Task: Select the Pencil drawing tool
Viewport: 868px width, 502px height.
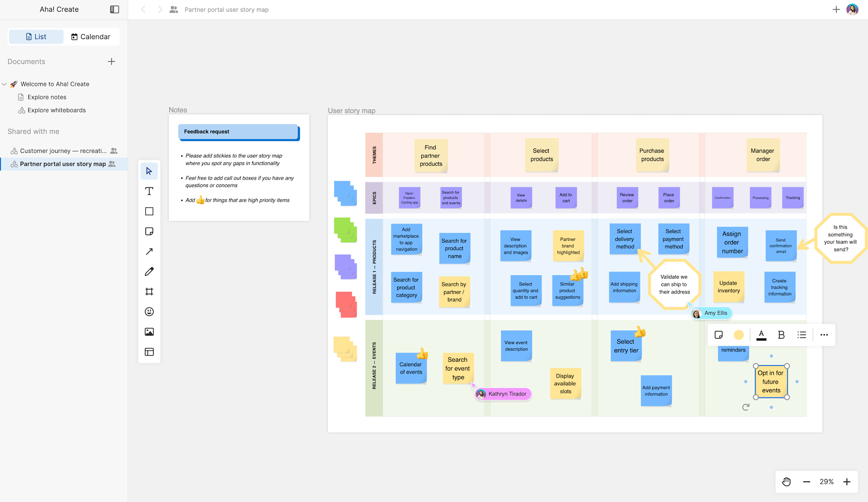Action: 149,272
